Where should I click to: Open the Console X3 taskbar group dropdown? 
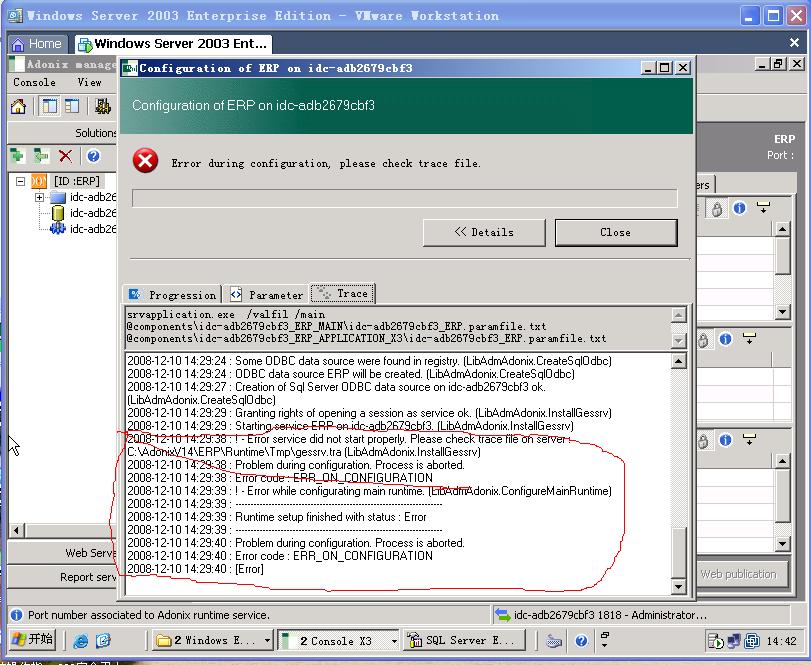tap(393, 641)
